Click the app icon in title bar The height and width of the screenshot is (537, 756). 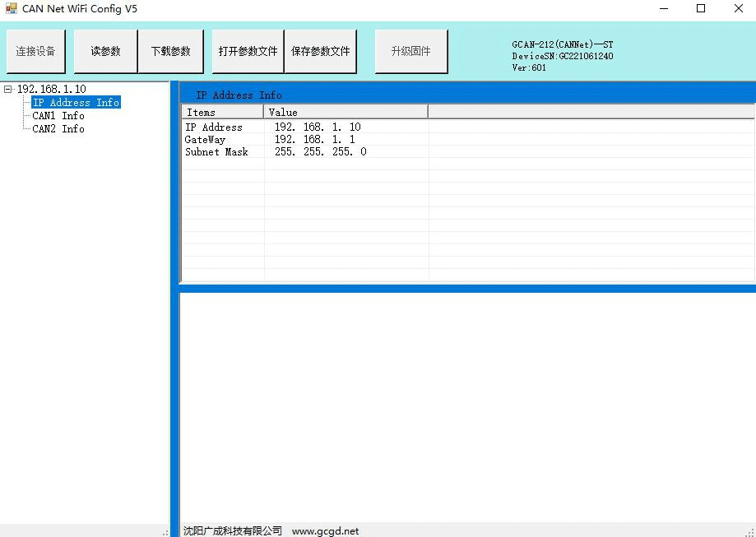pos(11,9)
